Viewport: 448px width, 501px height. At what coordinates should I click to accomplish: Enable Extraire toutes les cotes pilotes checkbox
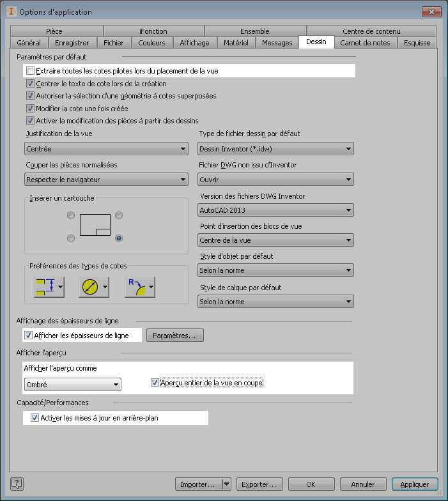point(31,70)
